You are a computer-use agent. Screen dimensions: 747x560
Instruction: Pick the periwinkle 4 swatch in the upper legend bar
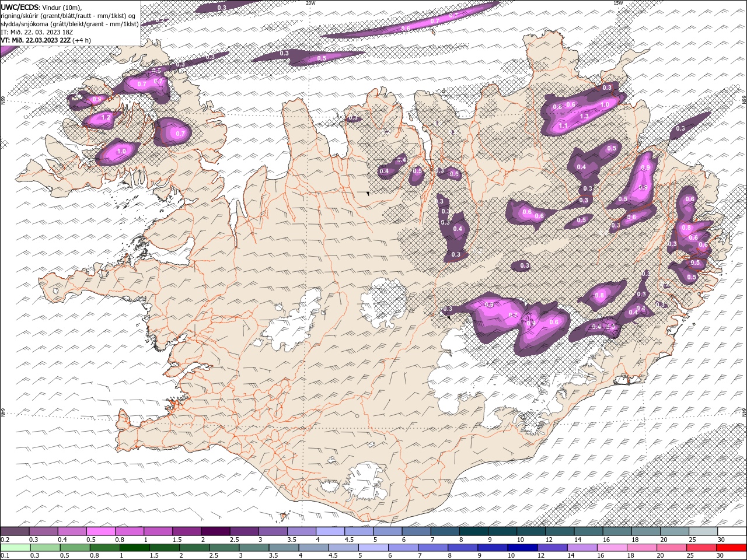point(330,531)
